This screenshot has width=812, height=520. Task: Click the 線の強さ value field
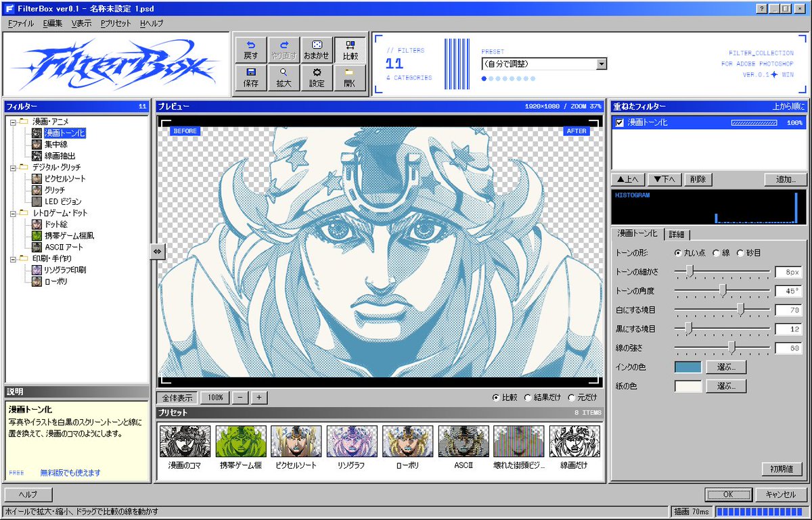789,348
